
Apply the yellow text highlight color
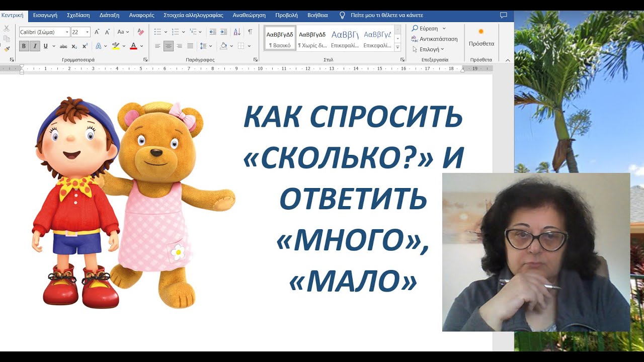point(116,46)
